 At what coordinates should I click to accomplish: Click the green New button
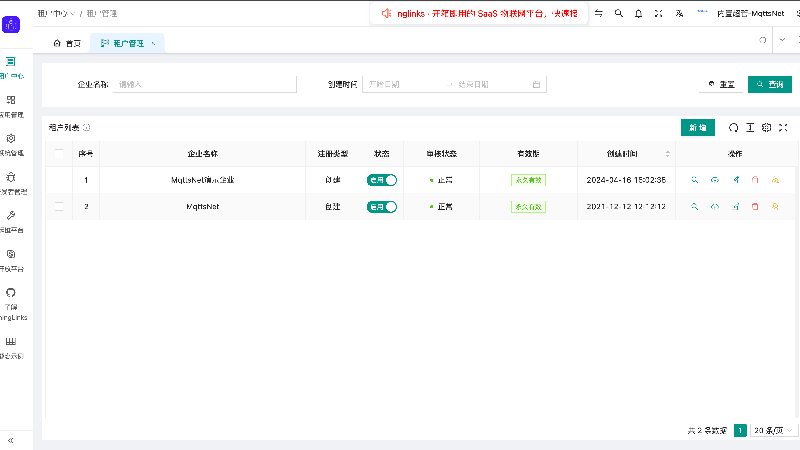697,128
